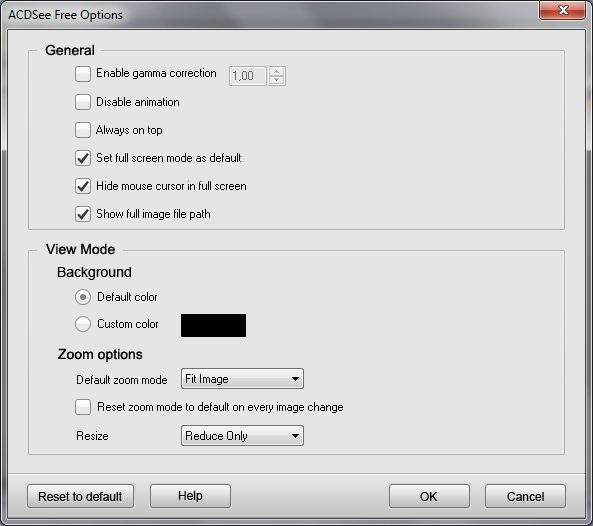Viewport: 593px width, 526px height.
Task: Increase gamma value with up spinner arrow
Action: click(277, 71)
